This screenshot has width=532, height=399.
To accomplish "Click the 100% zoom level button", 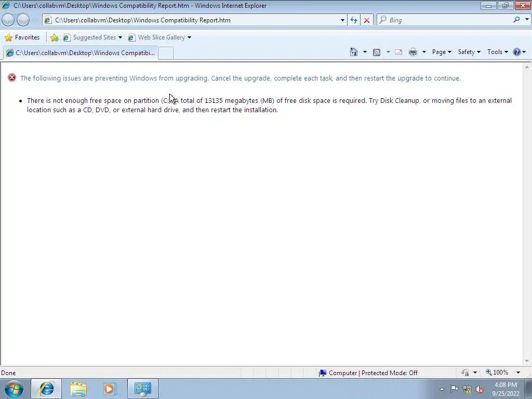I will [x=497, y=373].
